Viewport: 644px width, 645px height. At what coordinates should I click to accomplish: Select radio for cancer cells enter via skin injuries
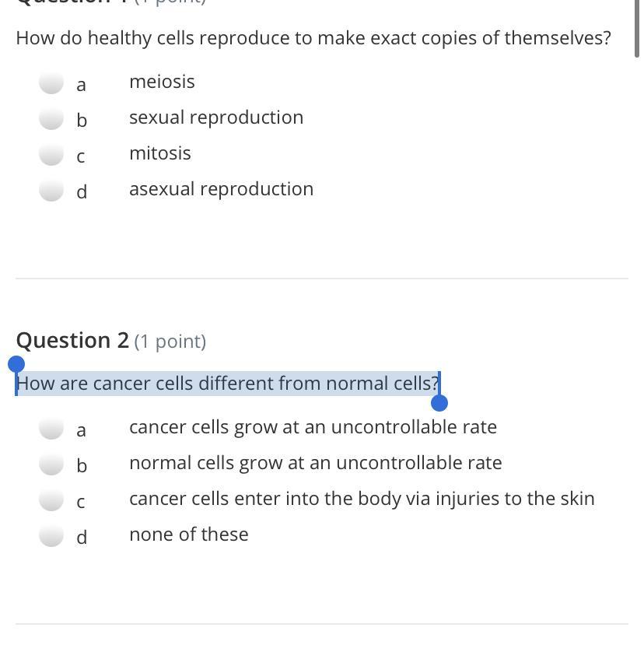[x=51, y=499]
